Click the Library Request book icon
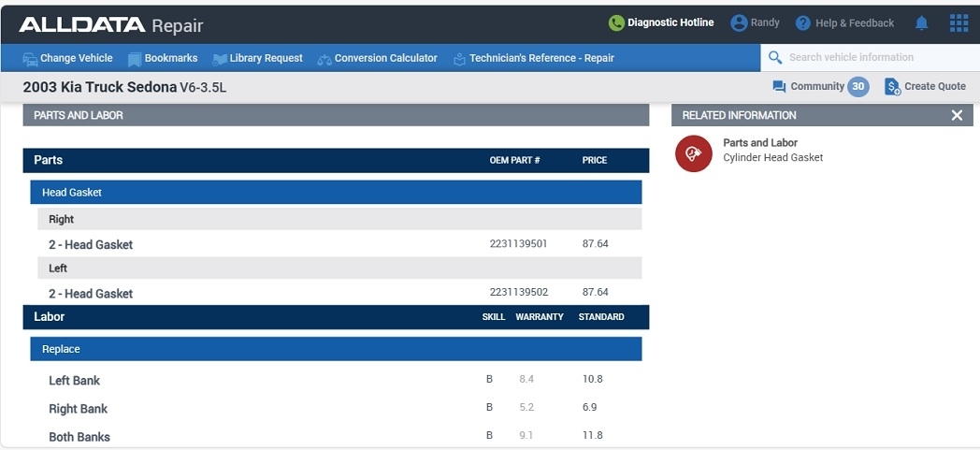980x450 pixels. [x=220, y=59]
